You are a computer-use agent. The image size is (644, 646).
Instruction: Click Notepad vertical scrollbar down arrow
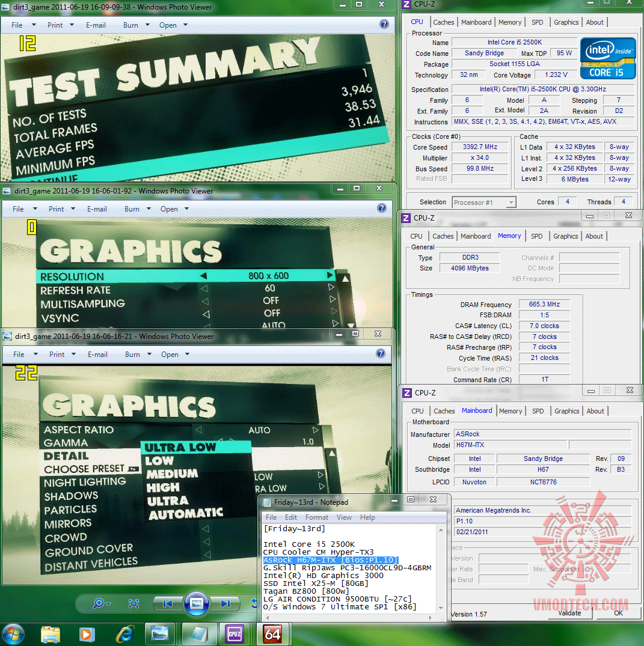pos(441,608)
